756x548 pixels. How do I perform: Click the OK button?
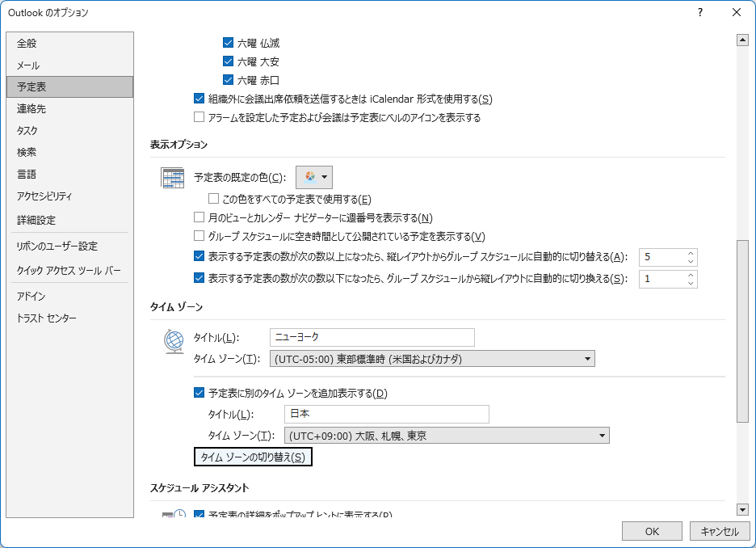coord(652,531)
